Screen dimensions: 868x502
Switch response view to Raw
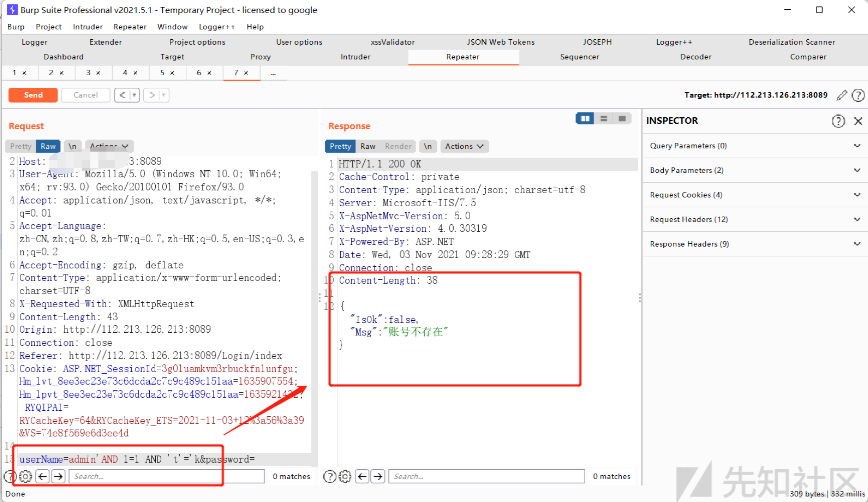(x=368, y=146)
